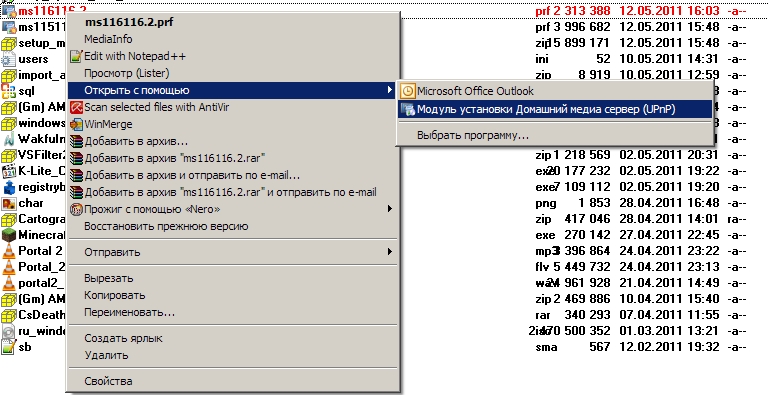Screen dimensions: 768x395
Task: Click size 270 142 of exe file
Action: [587, 235]
